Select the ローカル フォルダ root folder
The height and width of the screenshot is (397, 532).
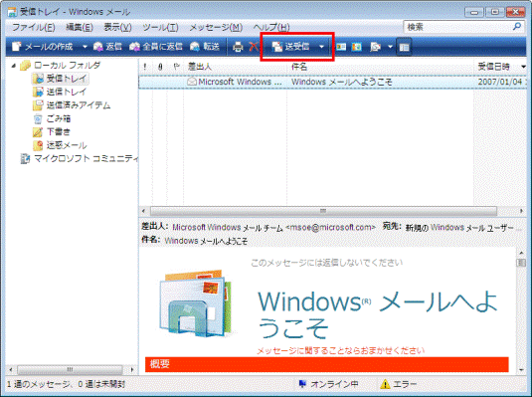61,66
